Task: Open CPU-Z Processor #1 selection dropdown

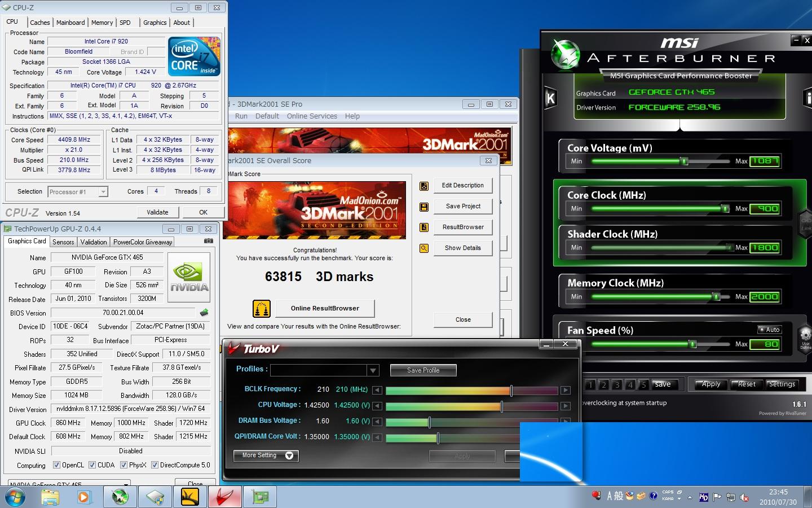Action: [x=103, y=192]
